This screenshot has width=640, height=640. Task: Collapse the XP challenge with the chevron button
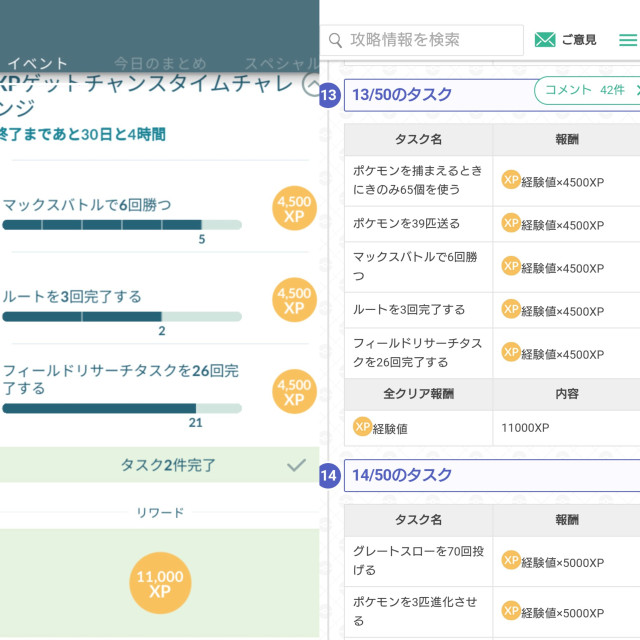tap(310, 86)
